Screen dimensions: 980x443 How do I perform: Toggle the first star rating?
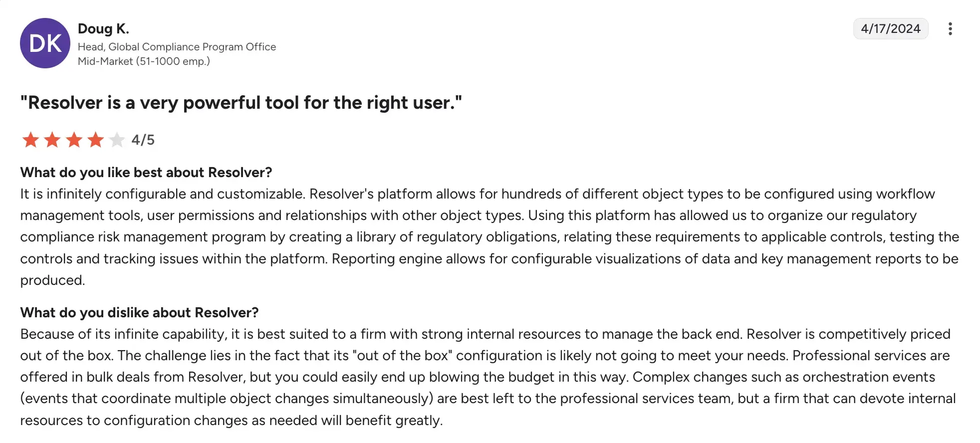pyautogui.click(x=30, y=140)
